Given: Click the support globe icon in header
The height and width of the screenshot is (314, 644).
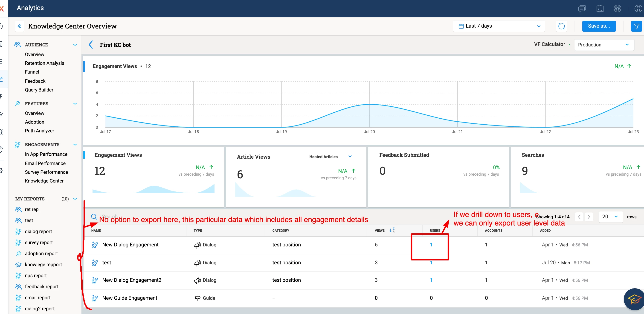Looking at the screenshot, I should (x=617, y=9).
